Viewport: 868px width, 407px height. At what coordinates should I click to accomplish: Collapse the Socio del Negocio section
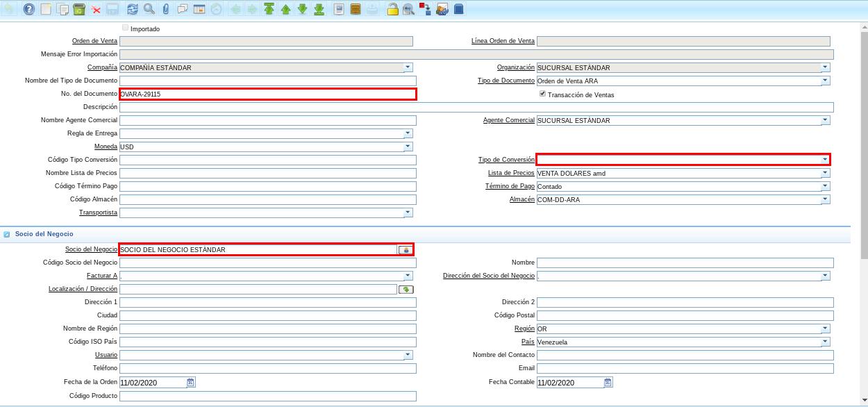click(7, 235)
